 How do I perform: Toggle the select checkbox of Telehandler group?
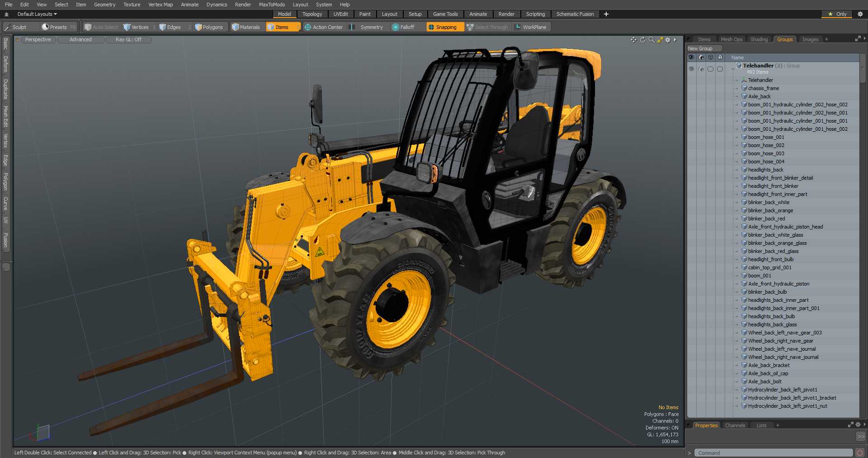(720, 69)
